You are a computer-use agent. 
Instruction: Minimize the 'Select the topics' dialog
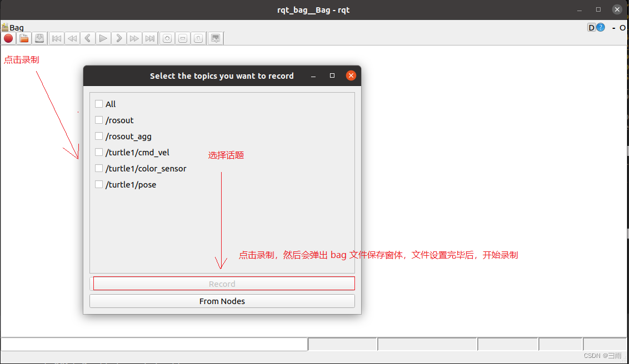tap(313, 76)
